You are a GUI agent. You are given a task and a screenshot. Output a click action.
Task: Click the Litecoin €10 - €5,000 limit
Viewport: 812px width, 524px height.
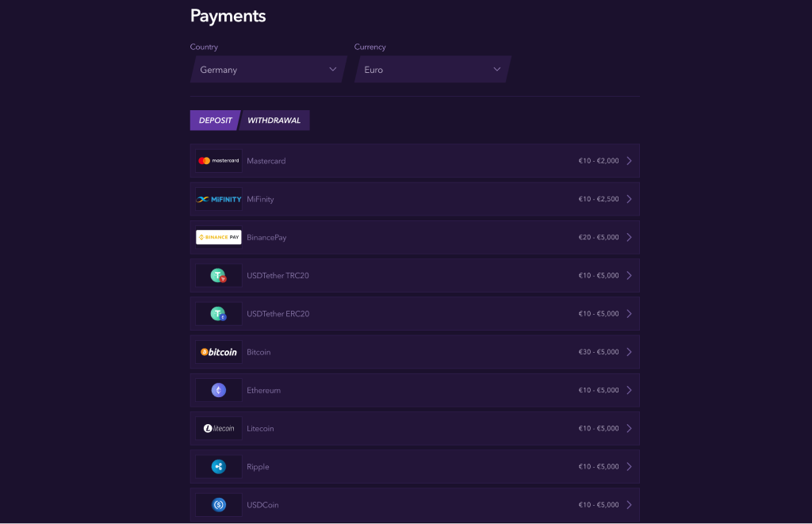coord(598,429)
